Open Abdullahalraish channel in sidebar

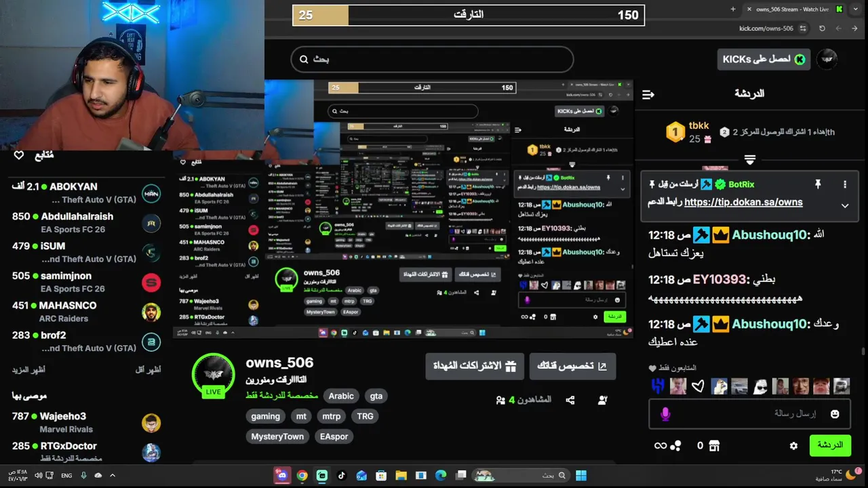pos(86,222)
